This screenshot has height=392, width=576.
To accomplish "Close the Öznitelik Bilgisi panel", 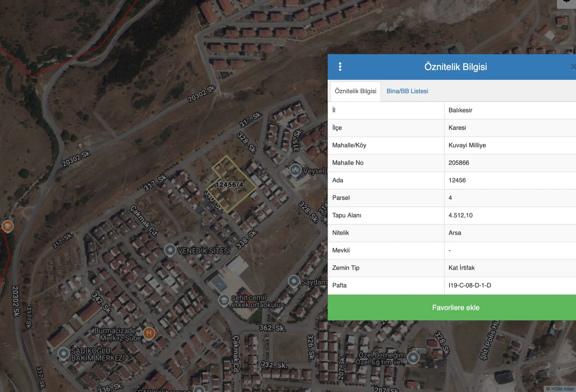I will click(x=573, y=67).
